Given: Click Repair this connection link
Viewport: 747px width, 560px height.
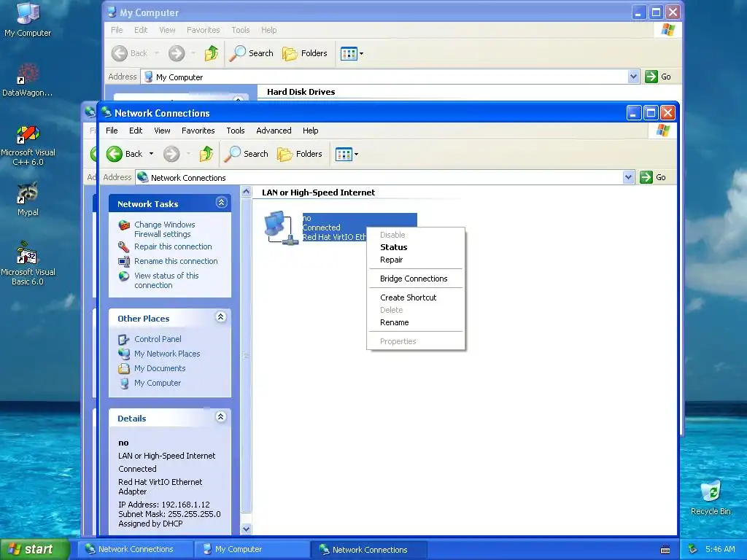Looking at the screenshot, I should pyautogui.click(x=173, y=246).
